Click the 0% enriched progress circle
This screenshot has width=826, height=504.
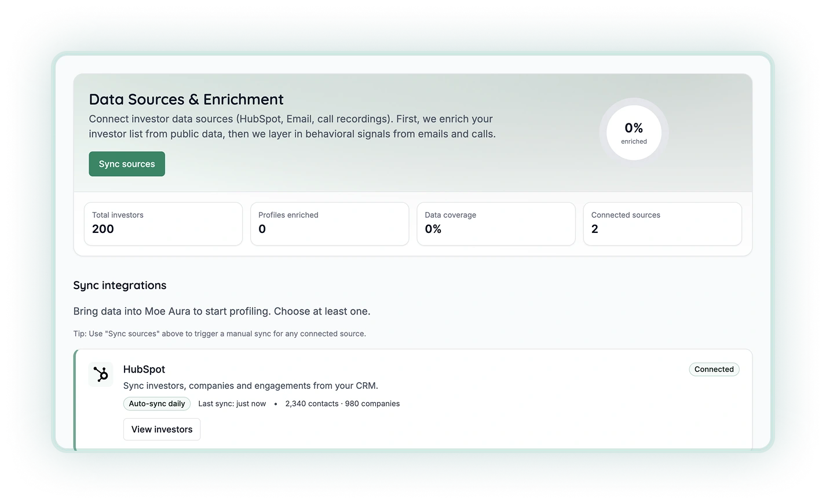tap(634, 133)
